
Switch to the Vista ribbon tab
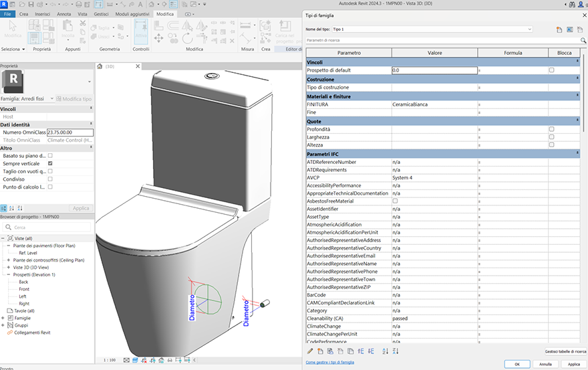coord(82,13)
